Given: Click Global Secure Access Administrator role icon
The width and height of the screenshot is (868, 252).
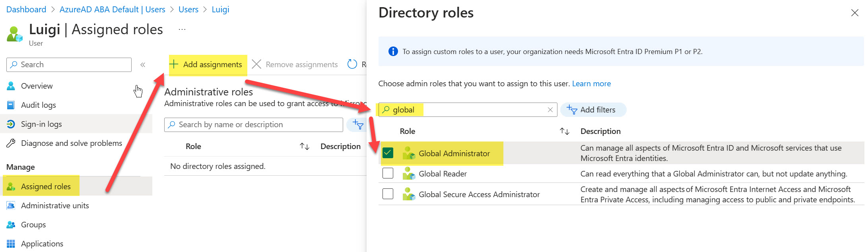Looking at the screenshot, I should 409,194.
